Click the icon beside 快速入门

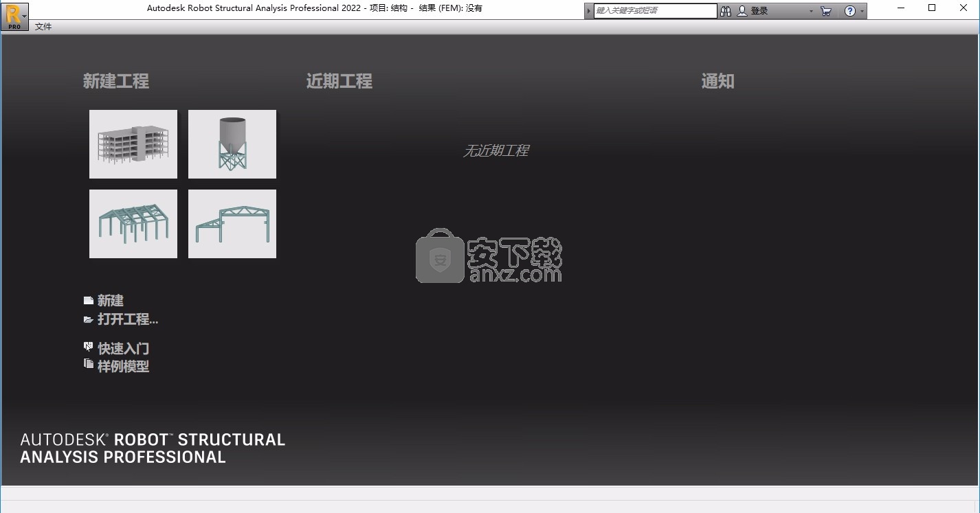coord(89,347)
